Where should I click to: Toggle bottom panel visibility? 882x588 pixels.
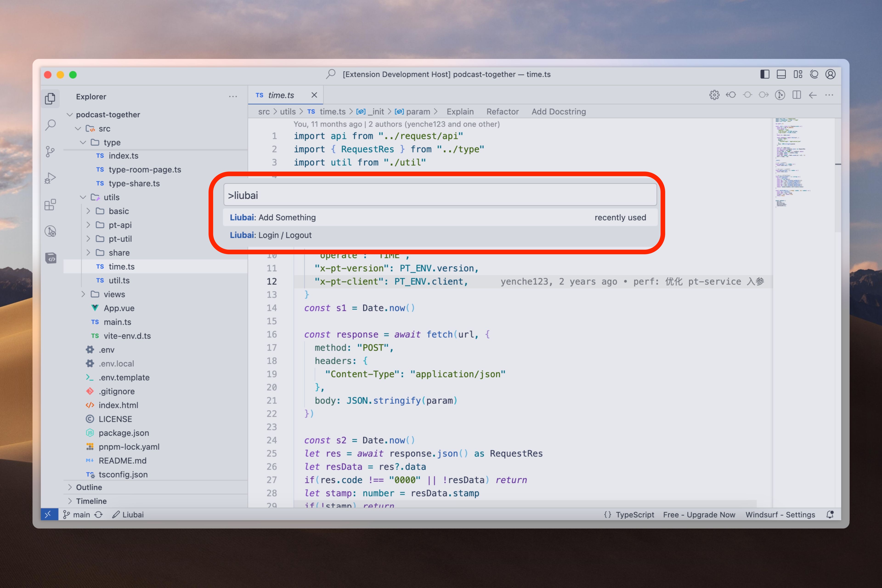tap(781, 74)
